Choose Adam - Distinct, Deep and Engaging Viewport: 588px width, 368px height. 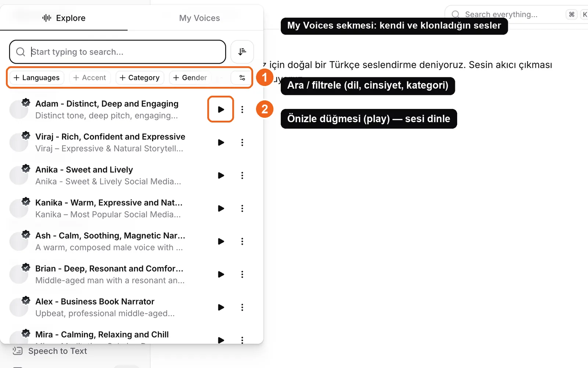click(x=107, y=104)
